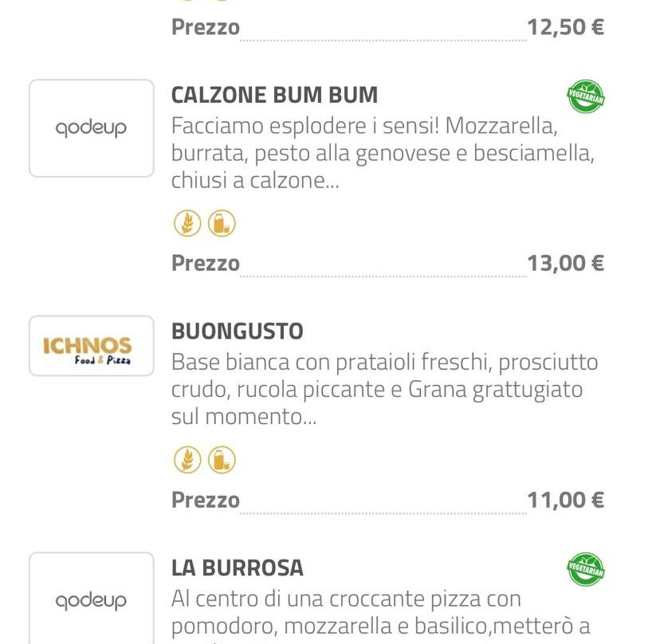The image size is (664, 644).
Task: Open the Ichnos Food & Pizza logo thumbnail
Action: point(92,346)
